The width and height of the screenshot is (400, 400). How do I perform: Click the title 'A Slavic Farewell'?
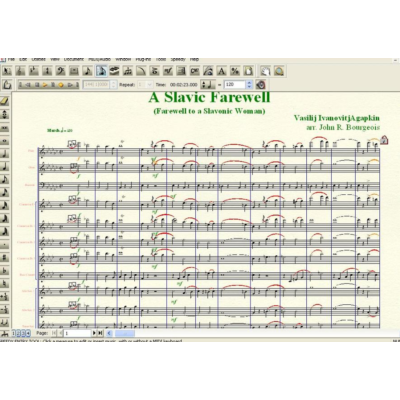[x=209, y=97]
